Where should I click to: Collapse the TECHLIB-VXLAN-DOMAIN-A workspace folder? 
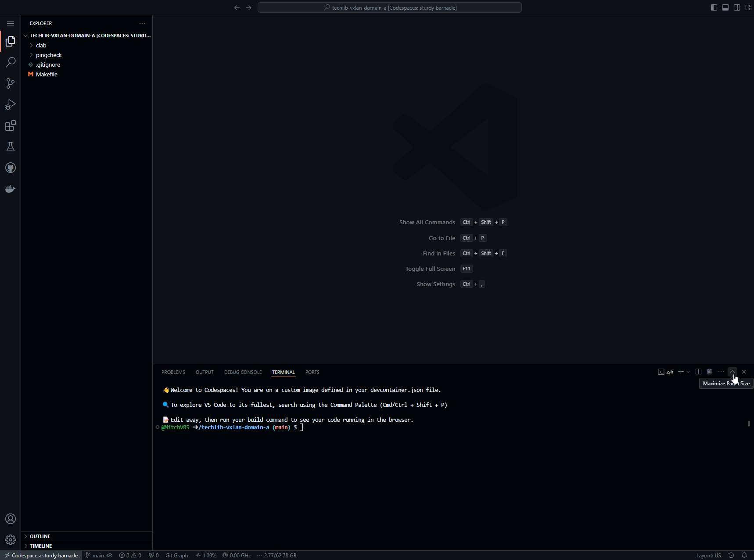(87, 36)
